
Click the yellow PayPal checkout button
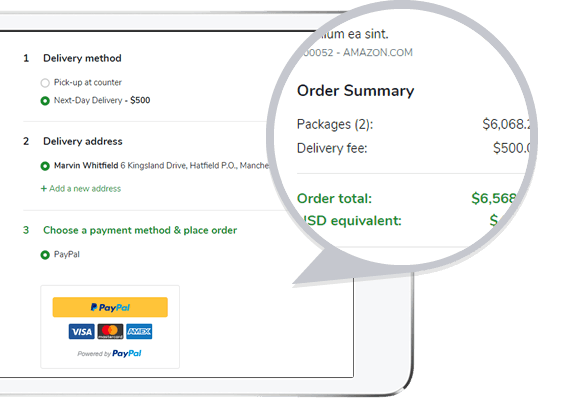point(110,307)
